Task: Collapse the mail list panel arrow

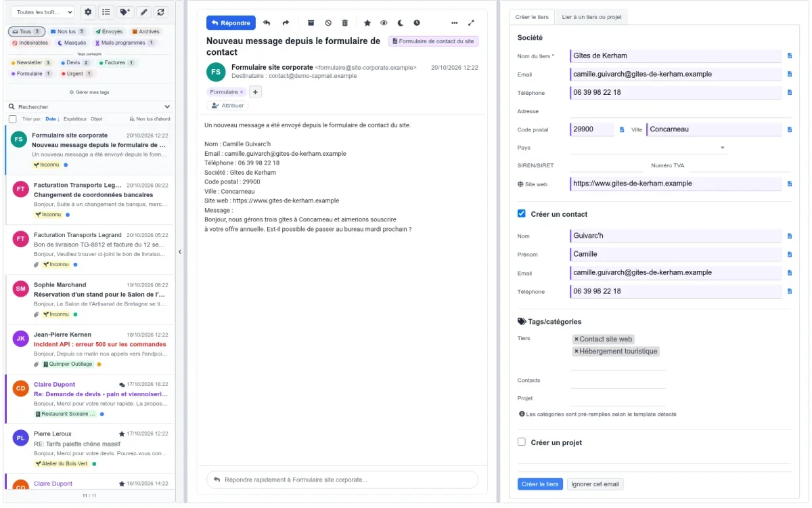Action: tap(180, 251)
